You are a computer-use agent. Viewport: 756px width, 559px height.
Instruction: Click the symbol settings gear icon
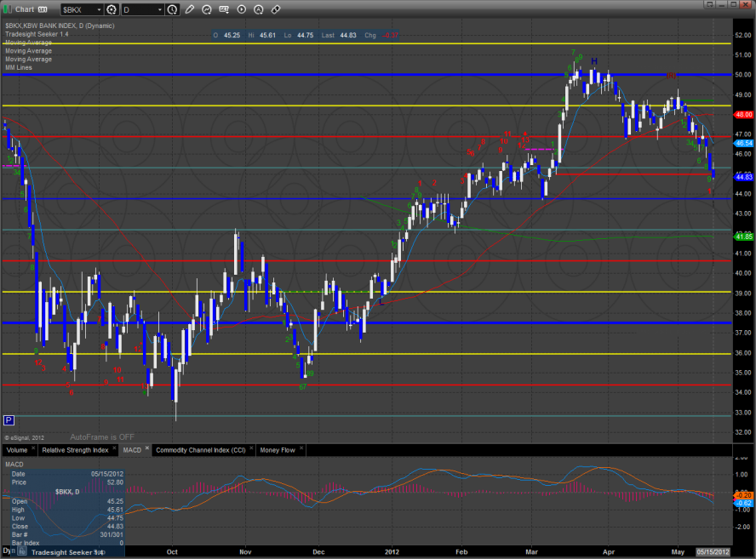[111, 9]
